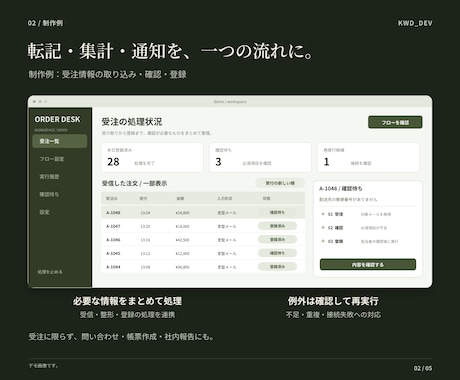Click the 登録済み status pill for A-1046

[x=277, y=240]
